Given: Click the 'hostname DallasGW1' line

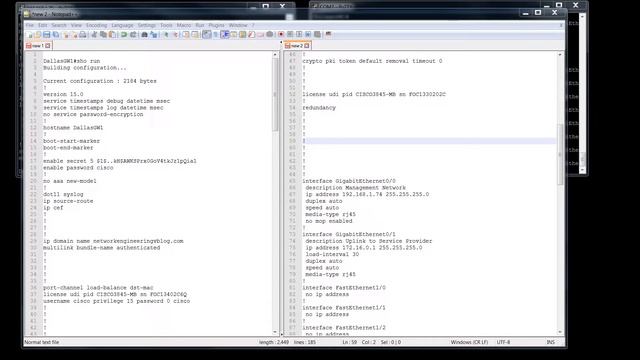Looking at the screenshot, I should click(x=73, y=128).
